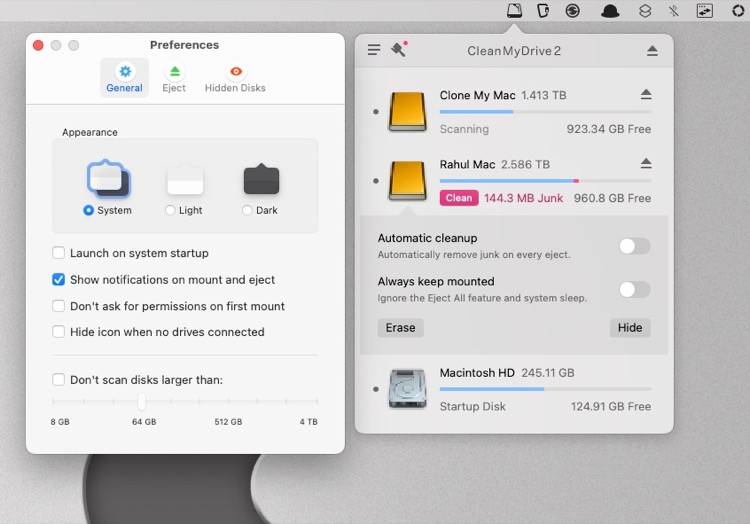This screenshot has height=524, width=750.
Task: Click the 512 GB slider label
Action: tap(228, 422)
